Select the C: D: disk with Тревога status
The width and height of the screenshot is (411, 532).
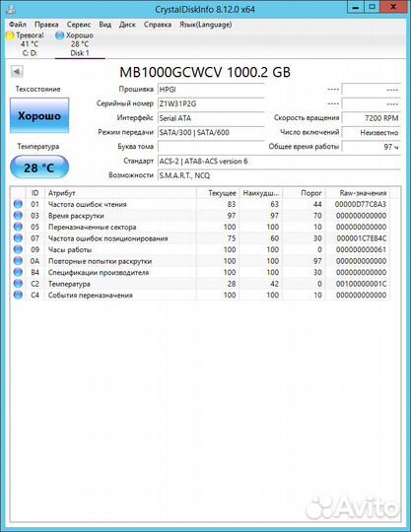tap(30, 44)
